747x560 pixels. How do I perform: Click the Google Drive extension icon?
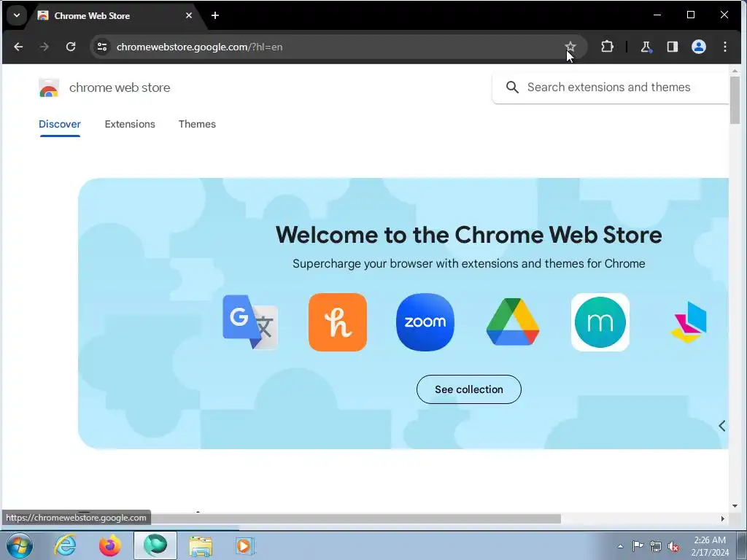point(513,322)
